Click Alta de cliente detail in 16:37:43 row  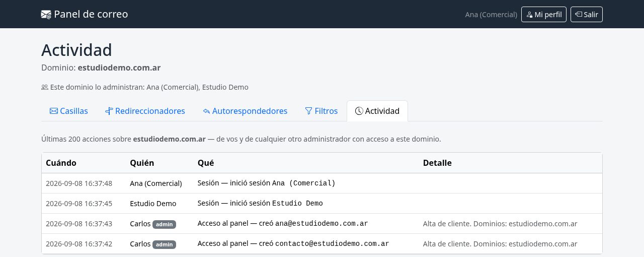pos(500,224)
